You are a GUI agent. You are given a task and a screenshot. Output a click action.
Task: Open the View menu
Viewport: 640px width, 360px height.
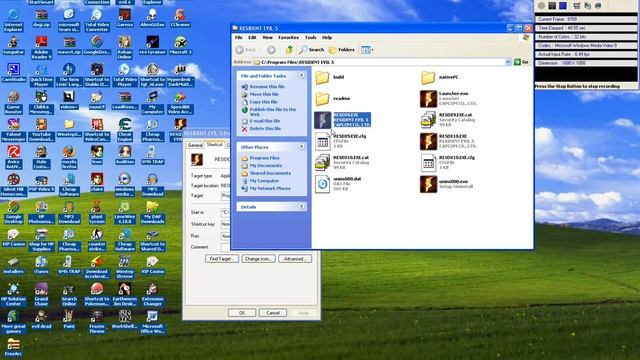267,38
